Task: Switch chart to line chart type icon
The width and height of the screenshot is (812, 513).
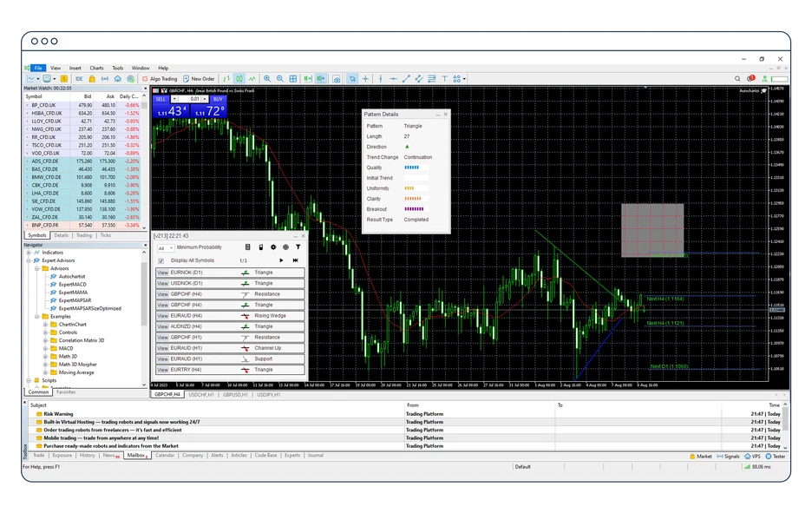Action: coord(252,79)
